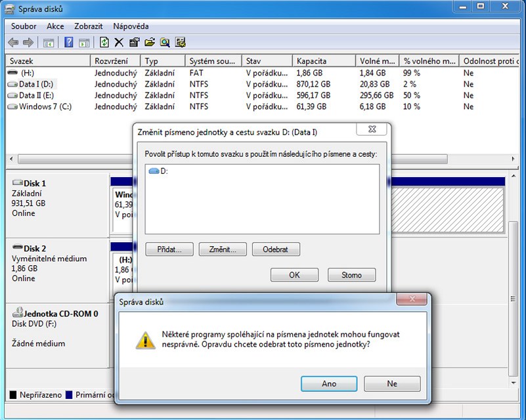Viewport: 526px width, 420px height.
Task: Click the Back arrow in the toolbar
Action: point(12,43)
